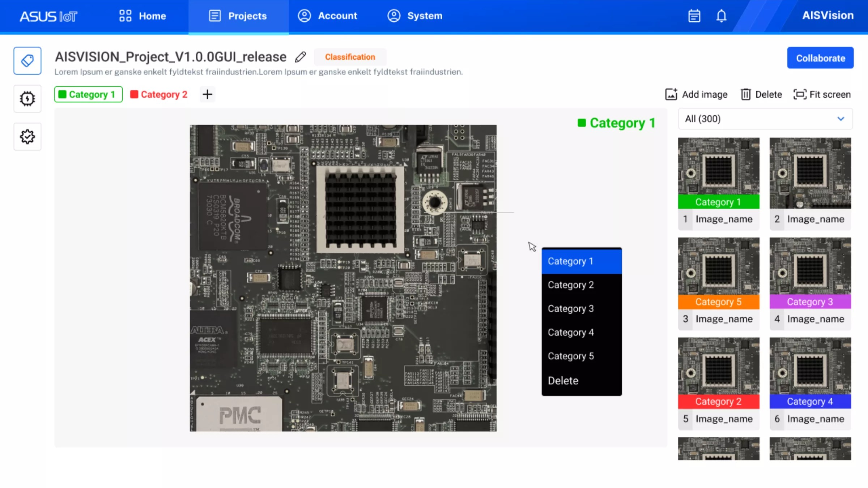Screen dimensions: 868x488
Task: Click the Add image icon
Action: (671, 94)
